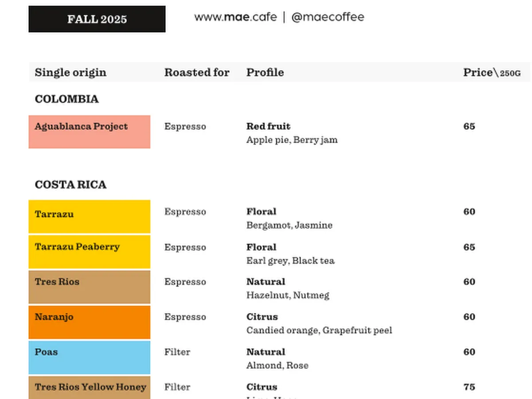The width and height of the screenshot is (532, 399).
Task: Click the Roasted for column header
Action: (197, 72)
